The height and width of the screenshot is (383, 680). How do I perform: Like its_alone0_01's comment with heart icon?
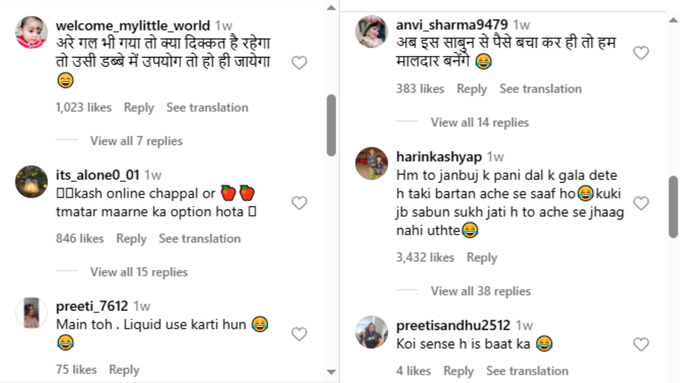pyautogui.click(x=299, y=203)
